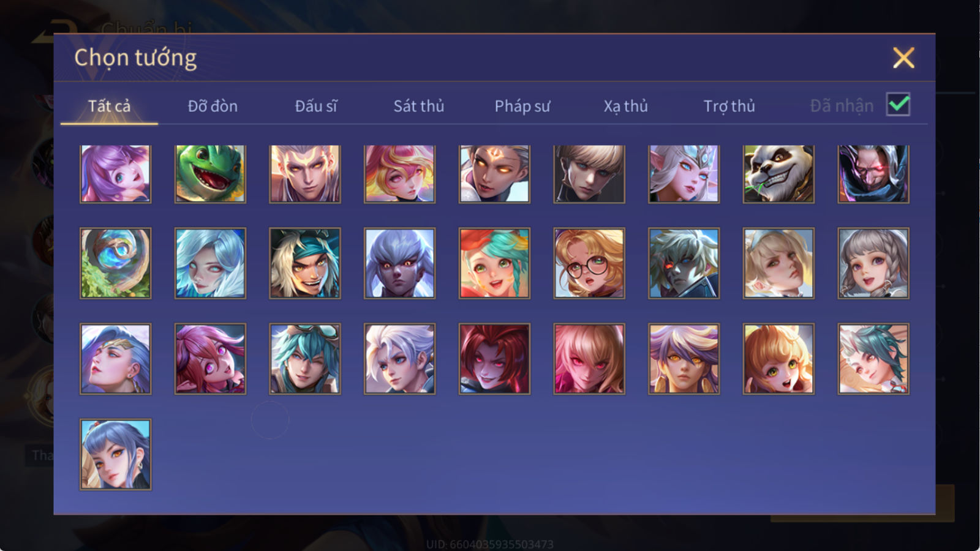Open the Sát thủ tab
Viewport: 980px width, 551px height.
[418, 106]
